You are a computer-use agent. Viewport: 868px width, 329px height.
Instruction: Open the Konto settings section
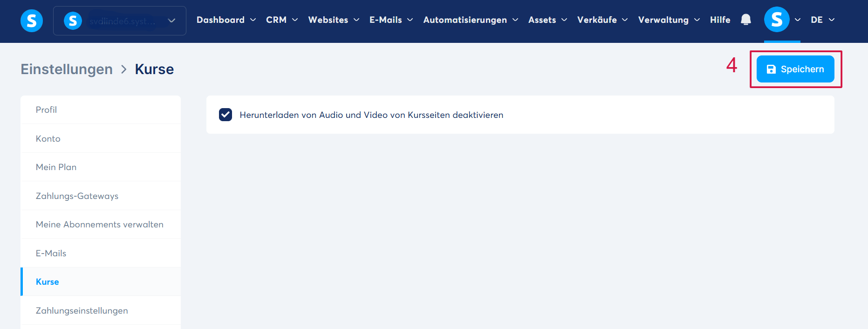(101, 138)
